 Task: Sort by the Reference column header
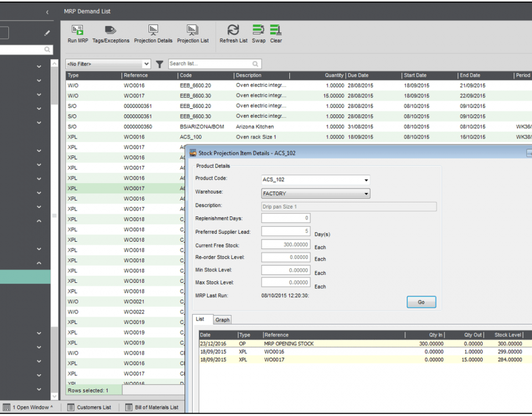tap(149, 75)
